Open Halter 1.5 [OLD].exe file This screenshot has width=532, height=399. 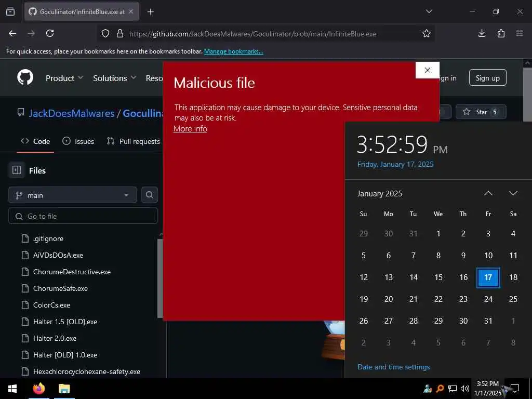65,322
